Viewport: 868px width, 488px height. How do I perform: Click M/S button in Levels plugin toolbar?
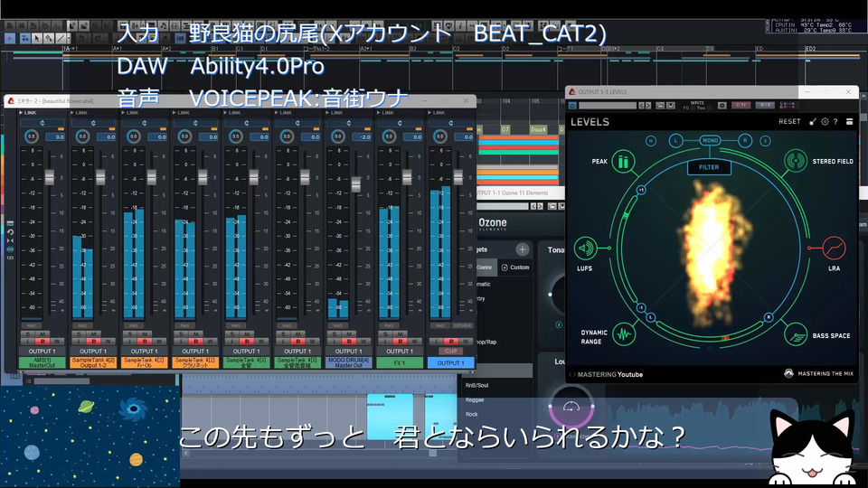click(x=765, y=105)
